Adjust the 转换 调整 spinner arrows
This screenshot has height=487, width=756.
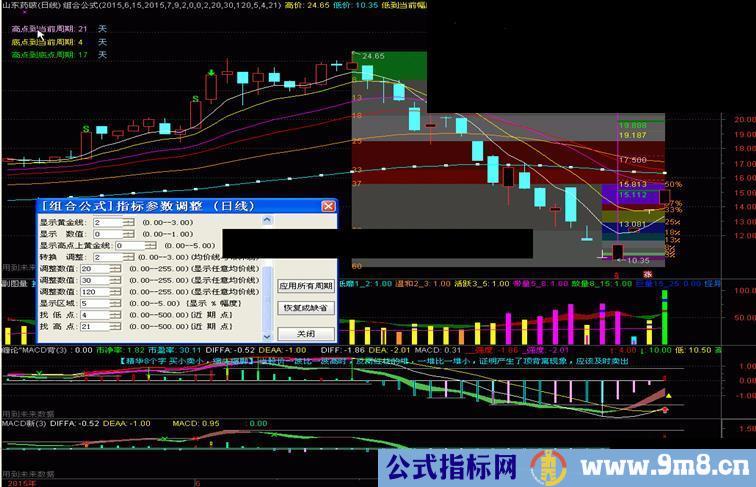coord(128,256)
